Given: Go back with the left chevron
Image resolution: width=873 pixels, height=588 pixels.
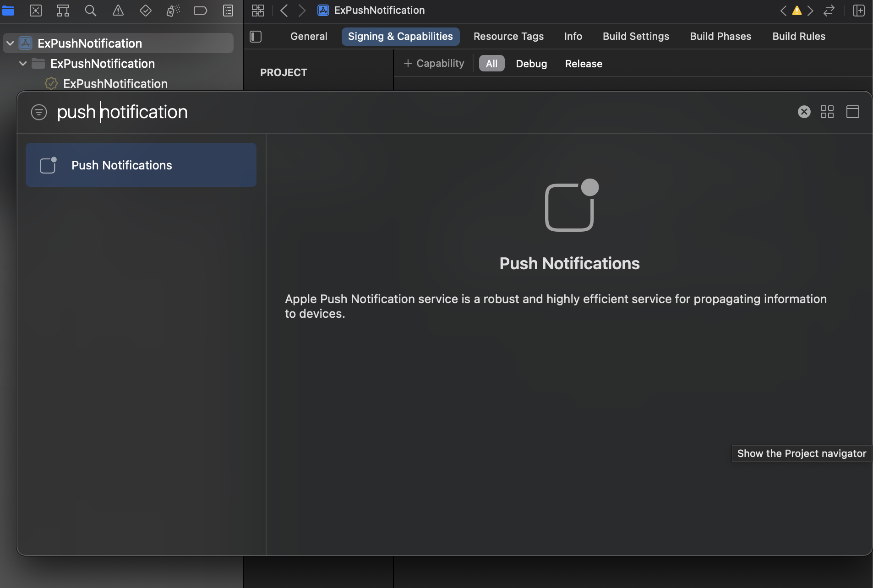Looking at the screenshot, I should pyautogui.click(x=284, y=11).
